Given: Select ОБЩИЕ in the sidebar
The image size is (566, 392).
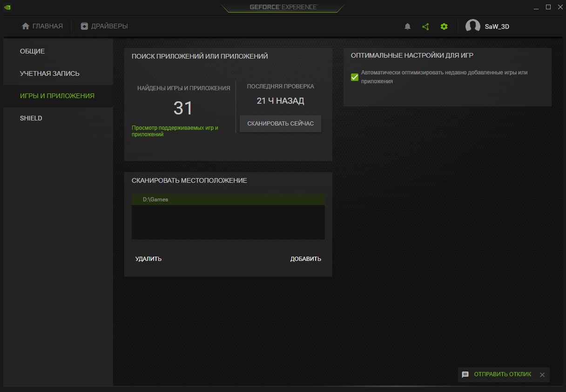Looking at the screenshot, I should (58, 51).
